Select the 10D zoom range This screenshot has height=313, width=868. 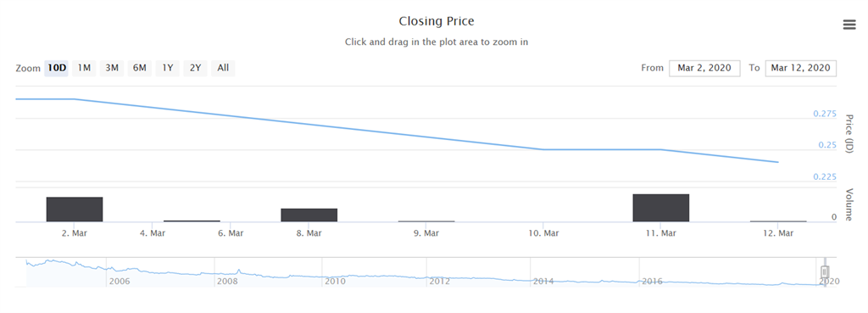pyautogui.click(x=57, y=68)
